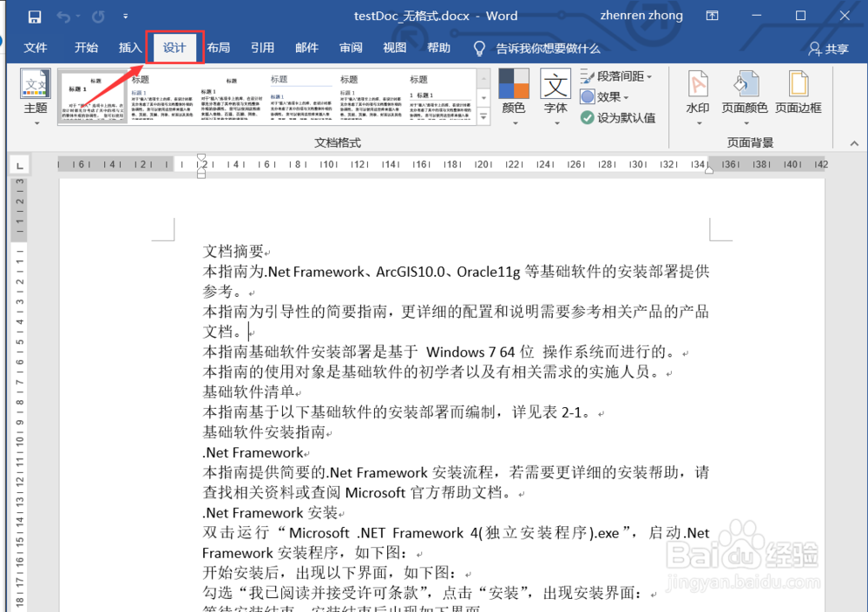
Task: Click the left indent marker on ruler
Action: (201, 174)
